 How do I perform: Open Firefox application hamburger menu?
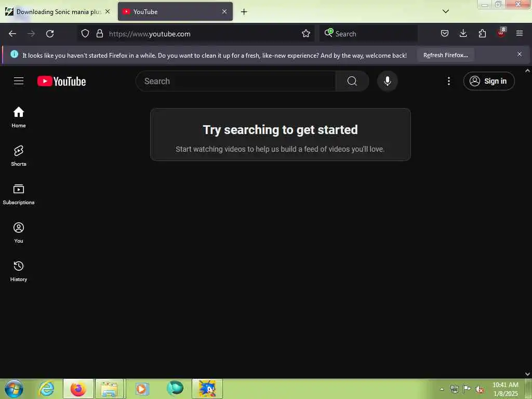[520, 34]
